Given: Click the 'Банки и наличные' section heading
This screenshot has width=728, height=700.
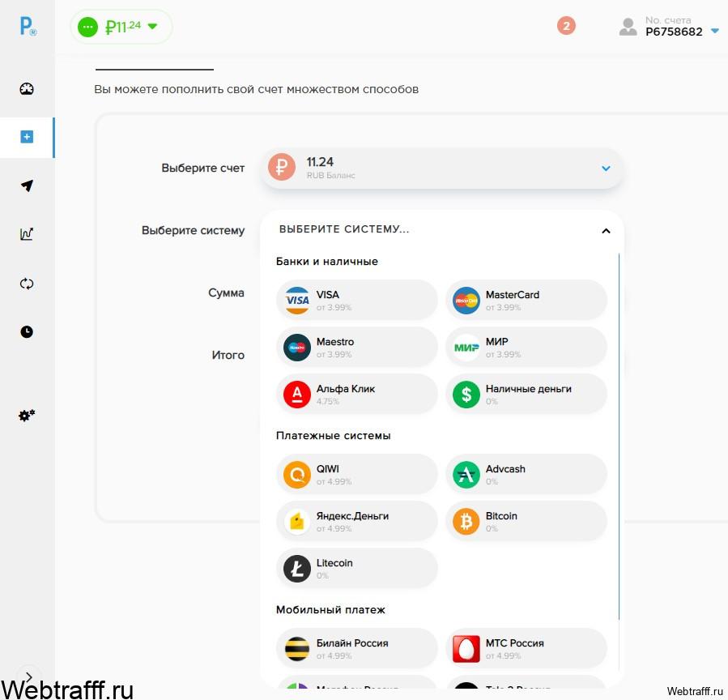Looking at the screenshot, I should click(x=327, y=262).
